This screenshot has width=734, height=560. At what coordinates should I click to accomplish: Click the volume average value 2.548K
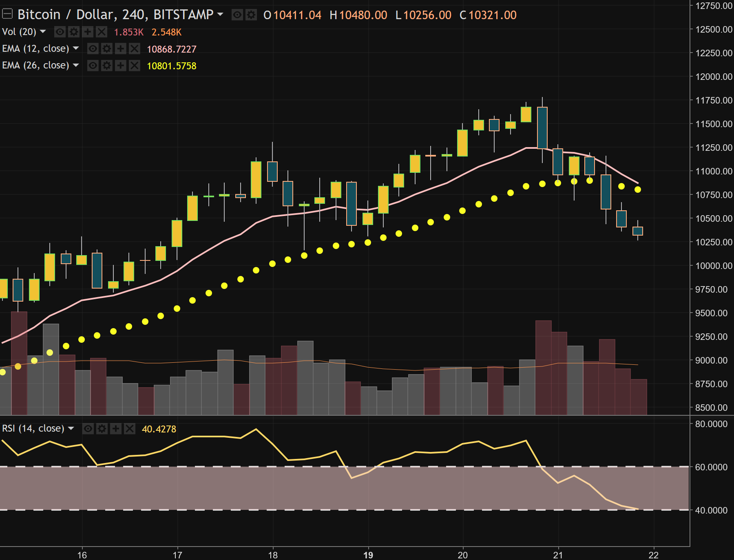tap(167, 32)
